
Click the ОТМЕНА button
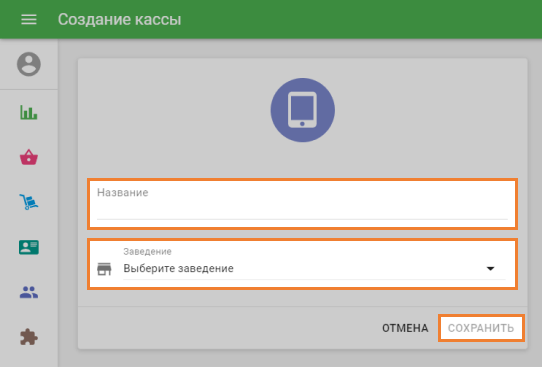[405, 328]
